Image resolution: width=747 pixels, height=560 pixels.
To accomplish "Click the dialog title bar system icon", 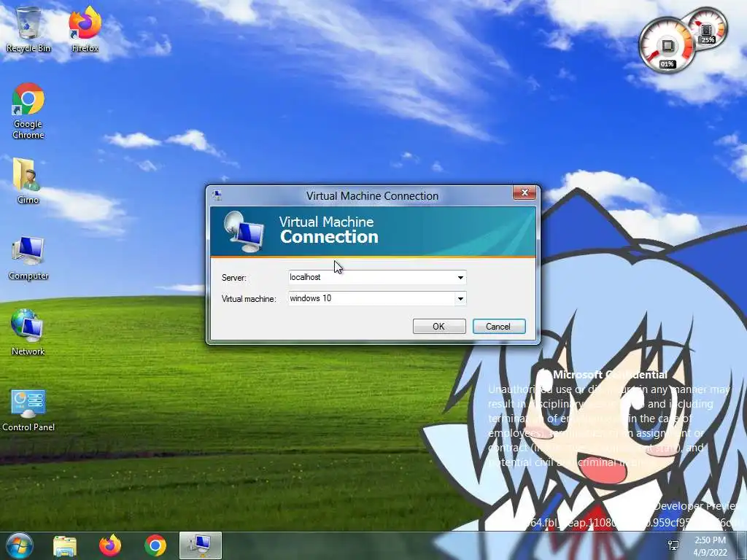I will click(x=217, y=195).
